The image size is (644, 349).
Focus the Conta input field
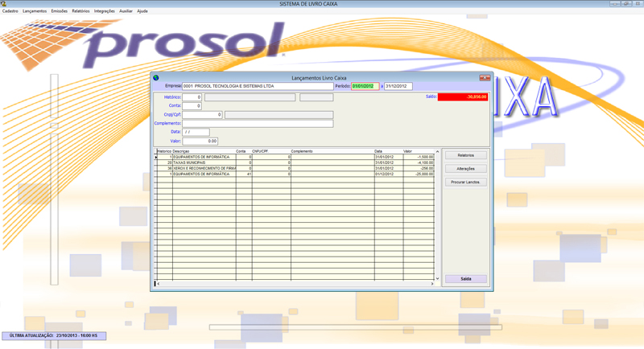point(192,106)
